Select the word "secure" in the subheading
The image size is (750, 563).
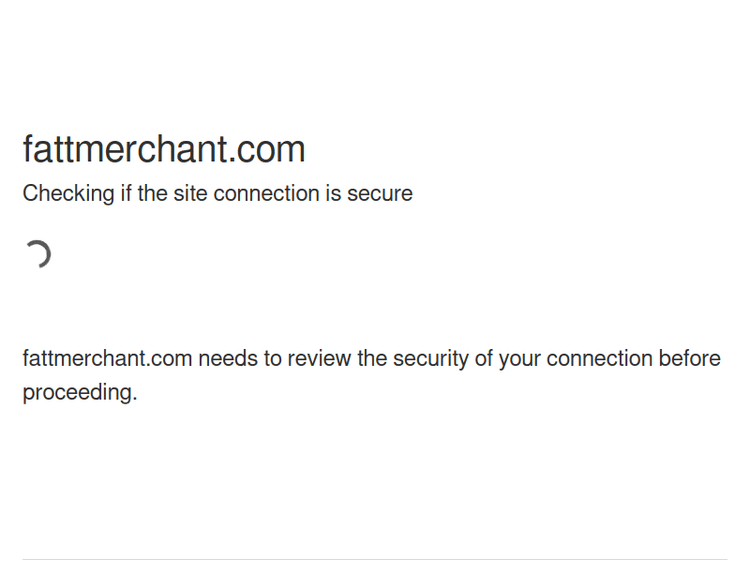[380, 194]
